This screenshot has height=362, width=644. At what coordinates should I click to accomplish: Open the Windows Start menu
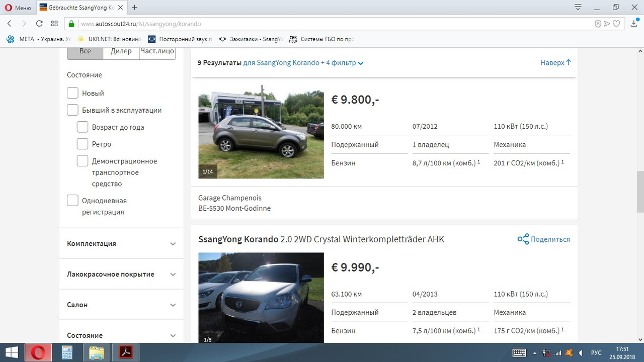(12, 352)
